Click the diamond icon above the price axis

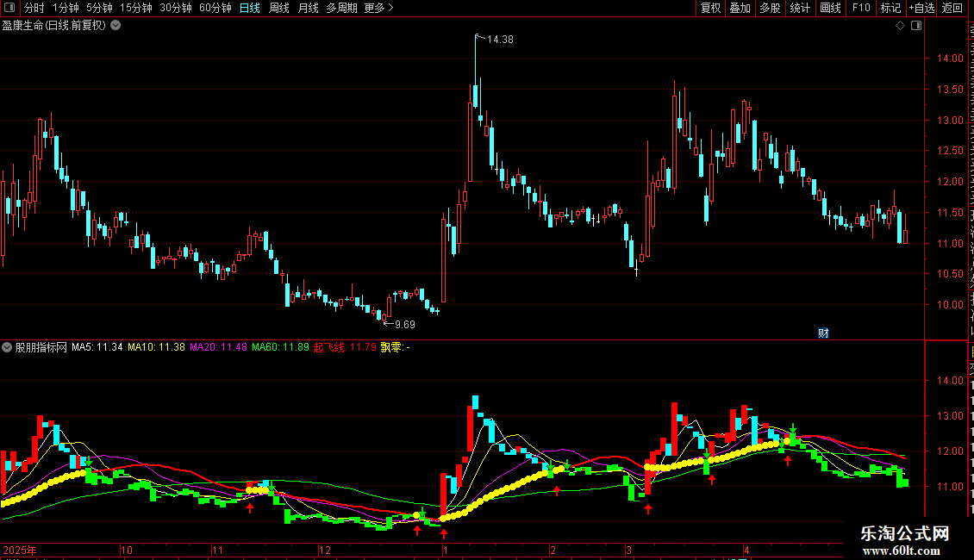(900, 26)
